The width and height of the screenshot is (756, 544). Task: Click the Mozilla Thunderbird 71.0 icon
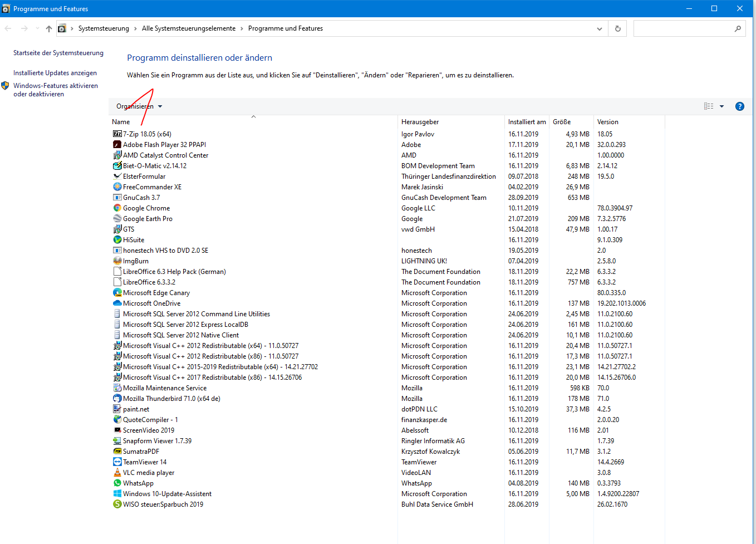[x=117, y=398]
